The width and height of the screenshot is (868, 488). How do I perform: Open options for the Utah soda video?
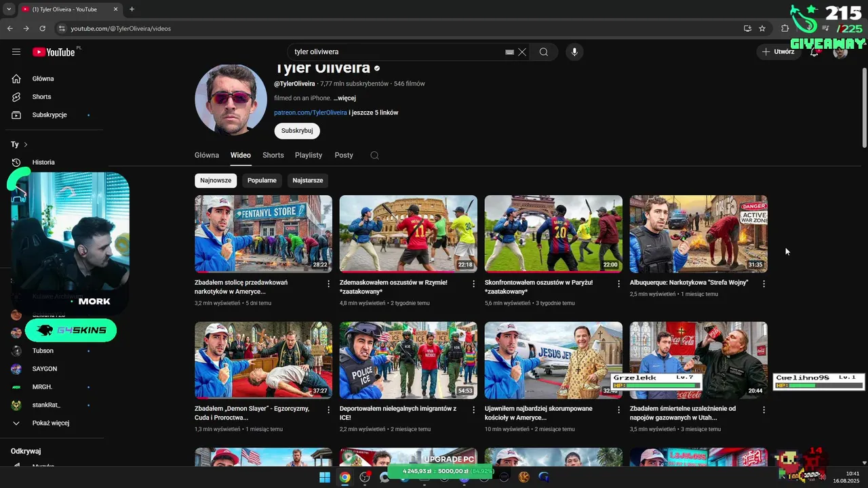click(764, 410)
